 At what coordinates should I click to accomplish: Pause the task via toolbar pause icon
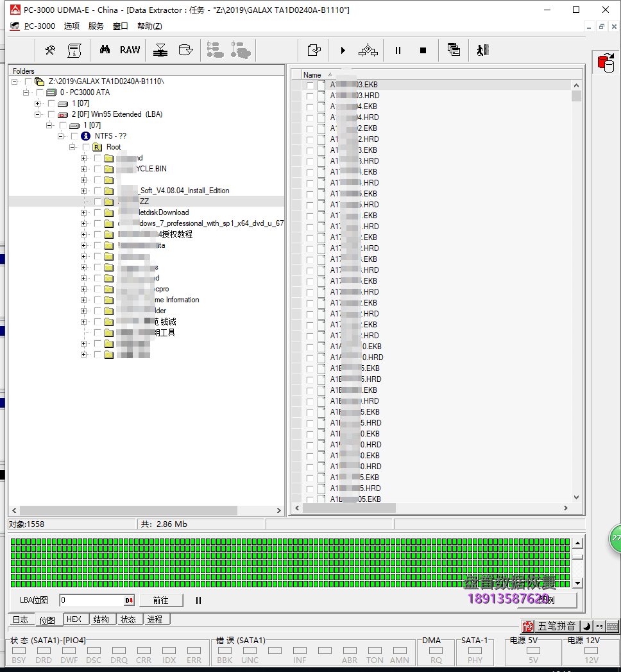(x=398, y=51)
